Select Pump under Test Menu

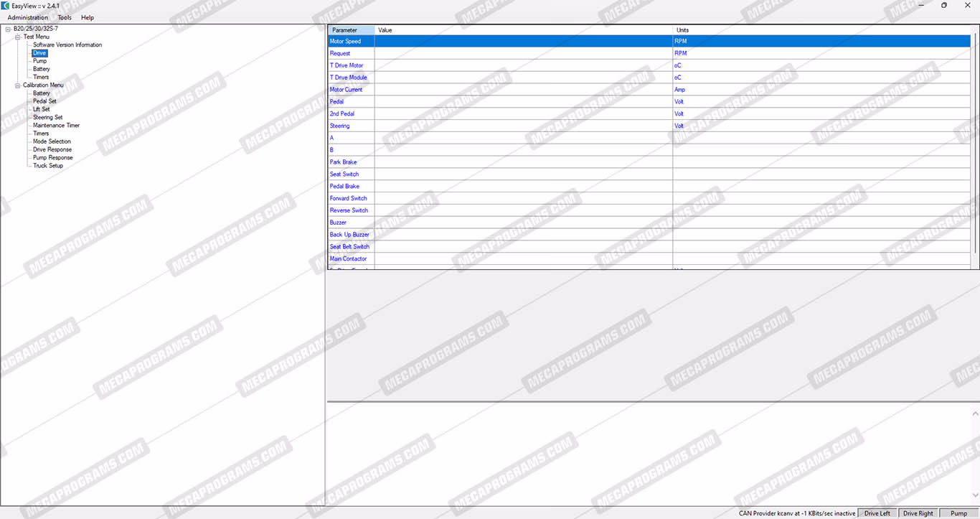(39, 61)
